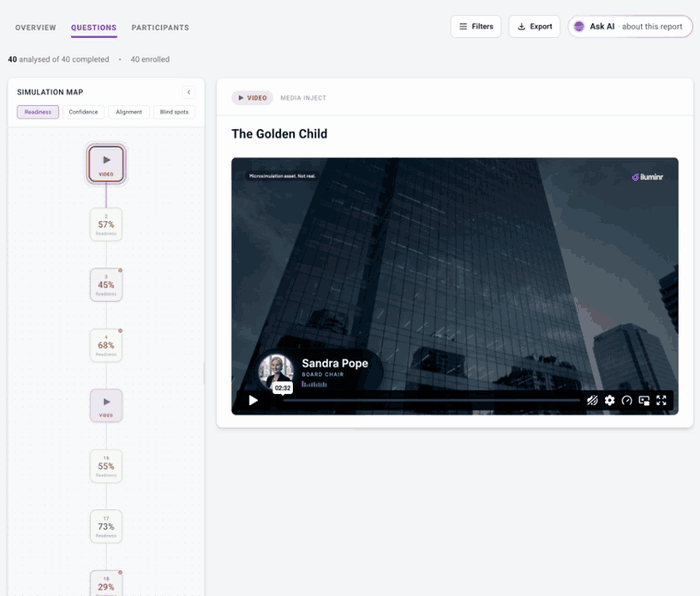Collapse the Simulation Map panel
700x596 pixels.
pos(189,92)
